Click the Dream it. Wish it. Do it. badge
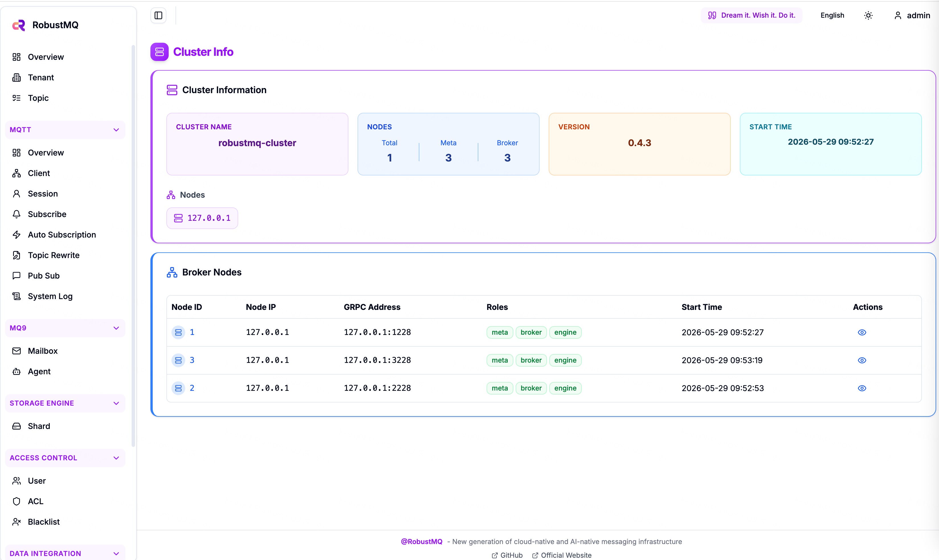This screenshot has height=560, width=939. click(x=752, y=15)
